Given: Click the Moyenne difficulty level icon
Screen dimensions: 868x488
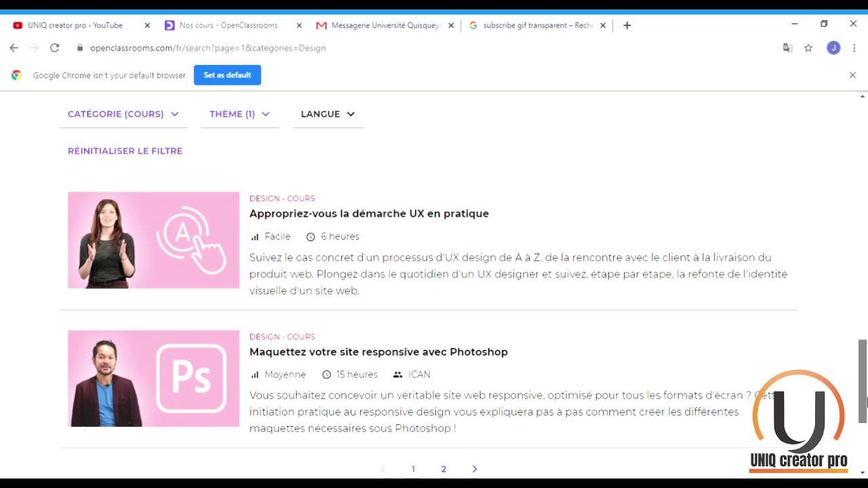Looking at the screenshot, I should coord(255,375).
